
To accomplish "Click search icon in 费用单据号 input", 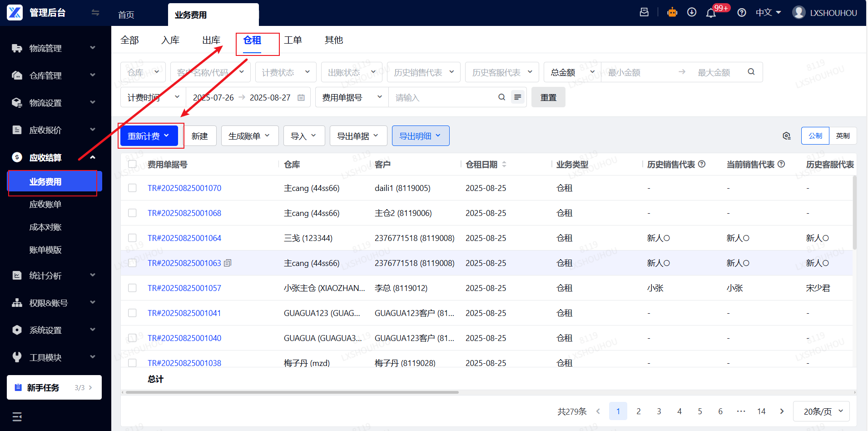I will tap(502, 97).
